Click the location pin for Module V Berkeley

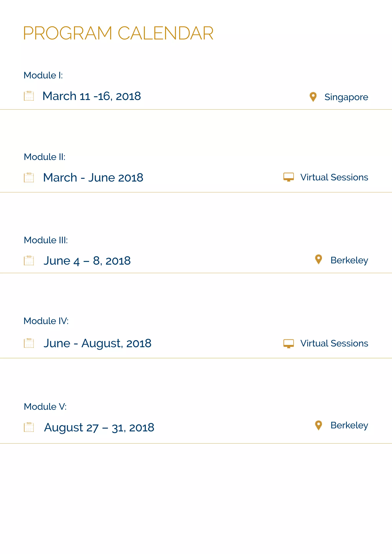[318, 425]
